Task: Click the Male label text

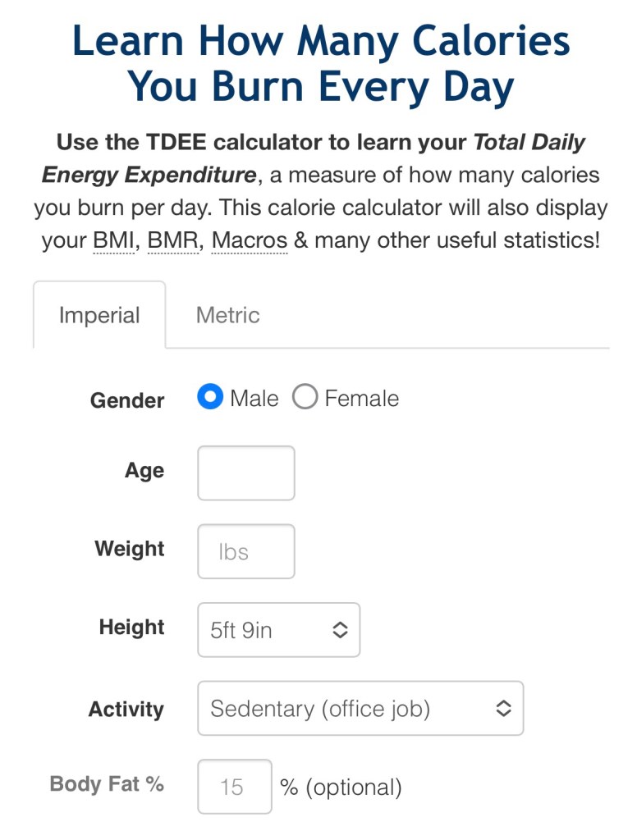Action: [x=254, y=399]
